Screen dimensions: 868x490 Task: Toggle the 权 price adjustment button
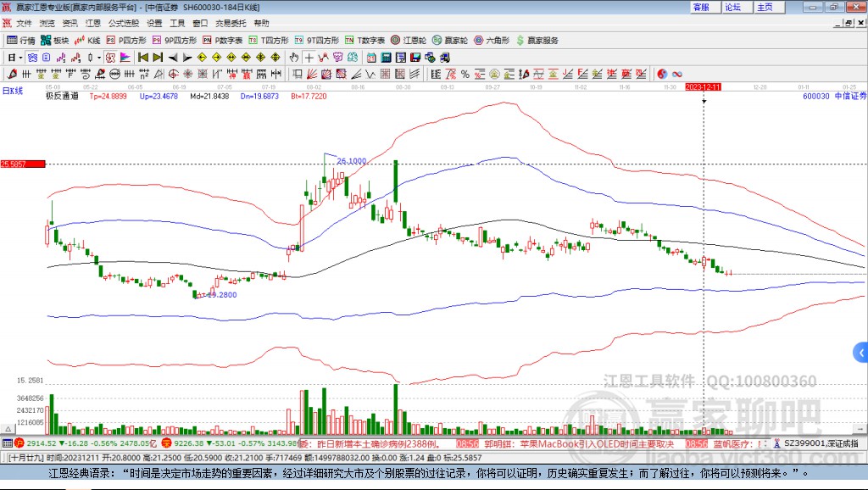click(110, 58)
